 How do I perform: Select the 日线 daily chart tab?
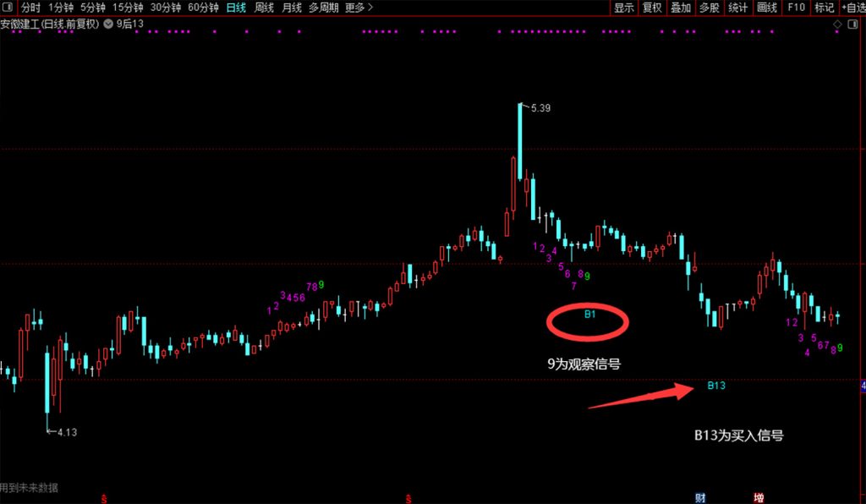(237, 8)
